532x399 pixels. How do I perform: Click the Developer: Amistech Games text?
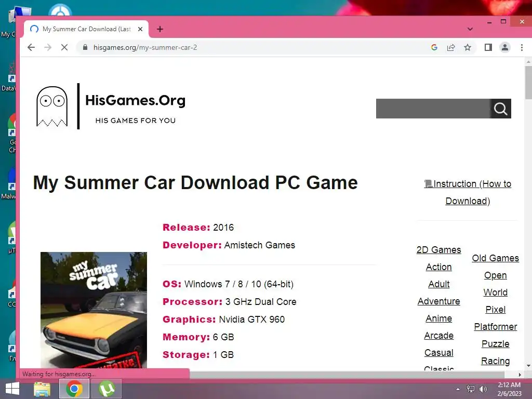229,245
